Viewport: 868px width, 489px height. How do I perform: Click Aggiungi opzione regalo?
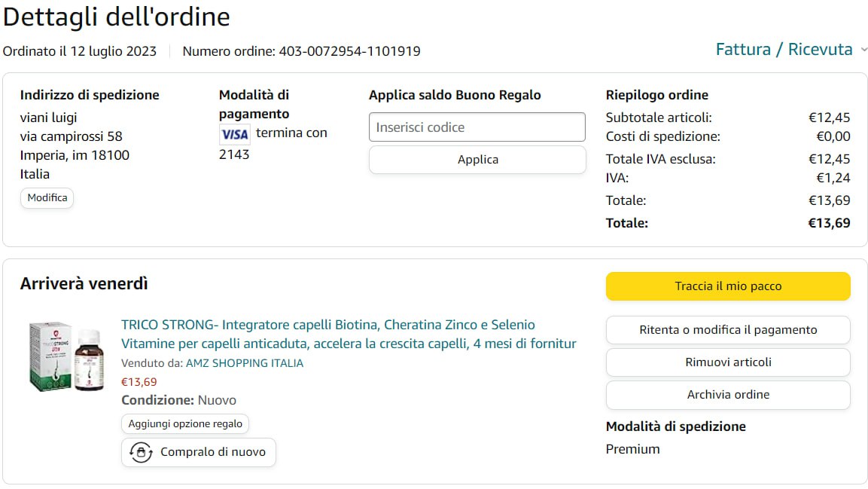pyautogui.click(x=185, y=423)
